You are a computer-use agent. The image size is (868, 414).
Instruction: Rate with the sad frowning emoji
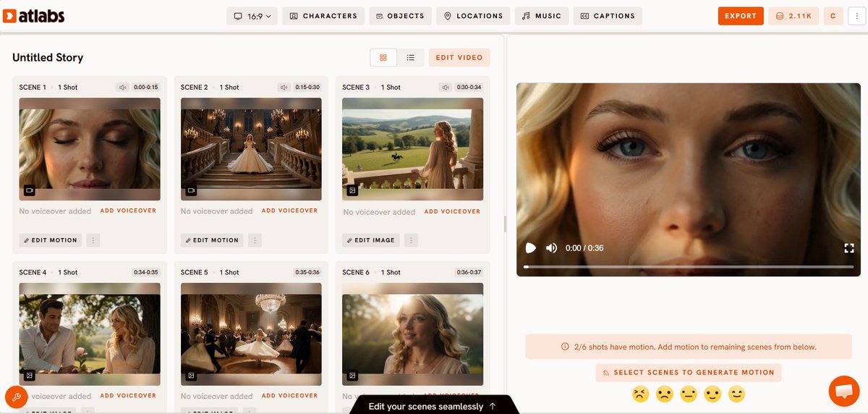pos(664,394)
